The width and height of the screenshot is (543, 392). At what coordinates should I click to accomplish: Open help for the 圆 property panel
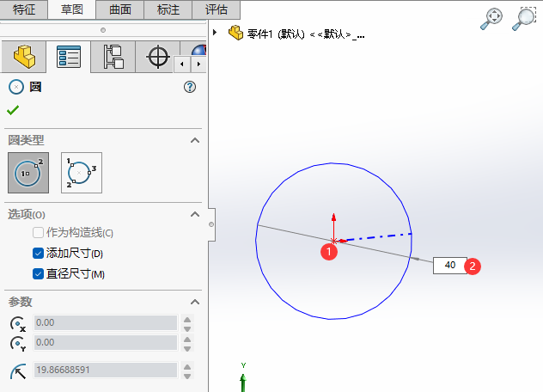(190, 87)
